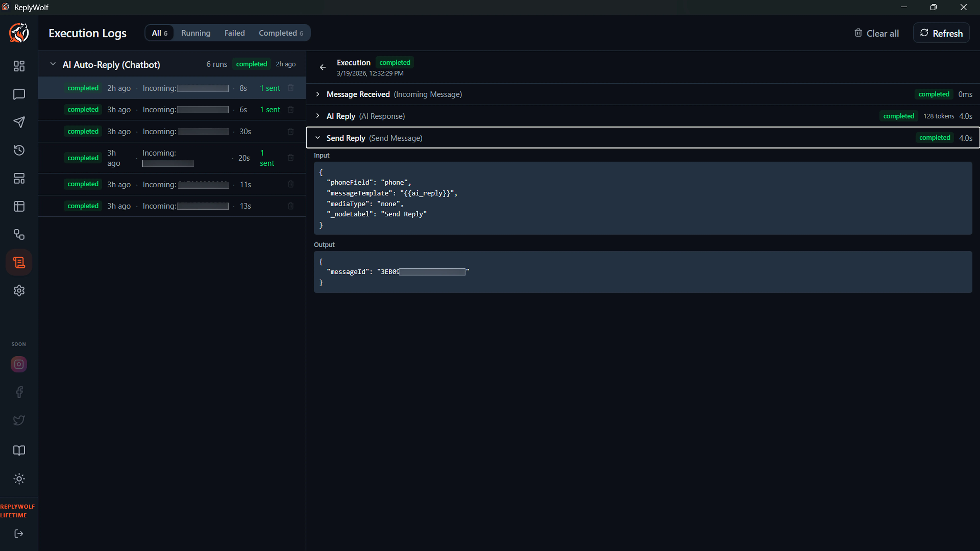Click the "128 tokens" label on AI Reply
The width and height of the screenshot is (980, 551).
click(x=939, y=116)
